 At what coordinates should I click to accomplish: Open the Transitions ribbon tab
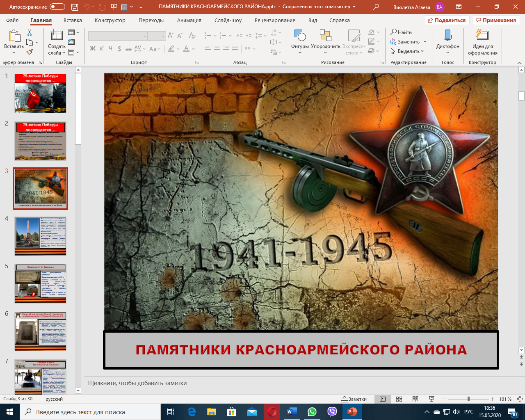click(151, 20)
